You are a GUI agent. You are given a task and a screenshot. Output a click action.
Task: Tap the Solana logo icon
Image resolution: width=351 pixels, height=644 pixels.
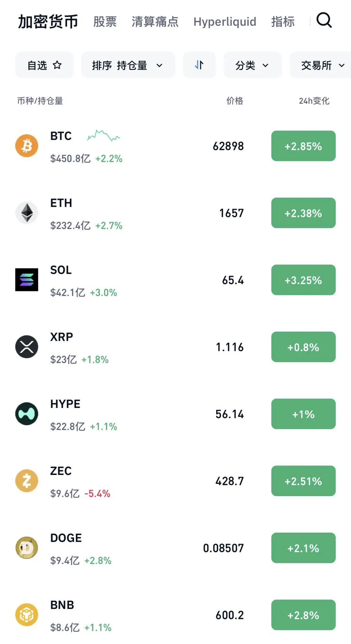[27, 280]
